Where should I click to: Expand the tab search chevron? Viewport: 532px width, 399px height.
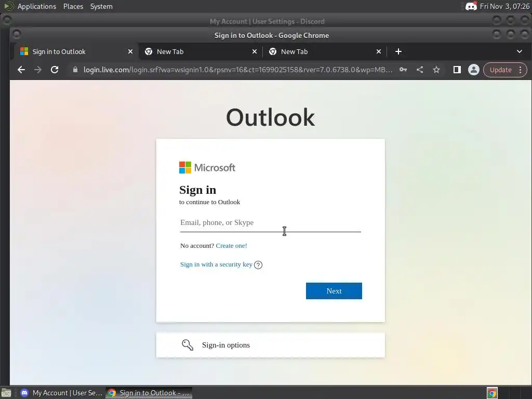pyautogui.click(x=519, y=51)
